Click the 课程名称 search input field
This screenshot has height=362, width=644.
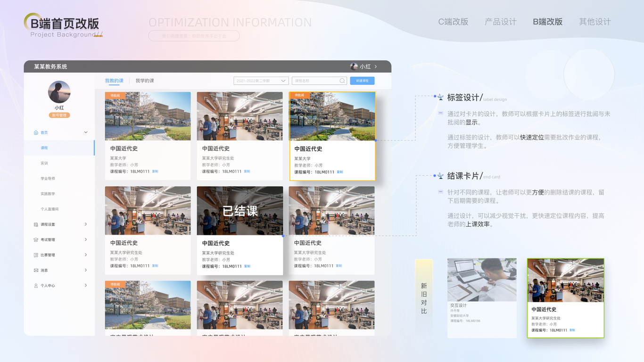click(x=319, y=81)
